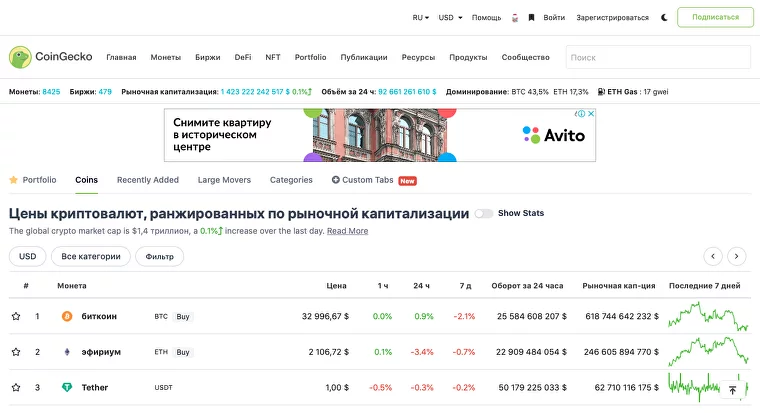Sort by Рыночная кап-ция column header
The image size is (760, 413).
pos(618,286)
